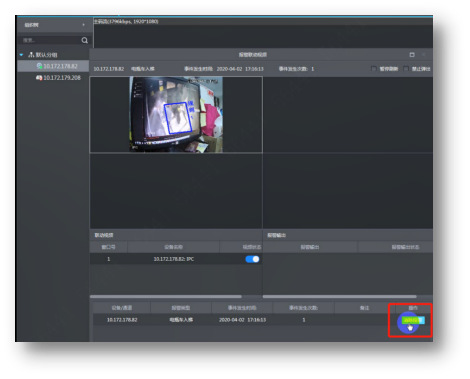Click the alarm output status column header
The height and width of the screenshot is (379, 470).
point(395,247)
